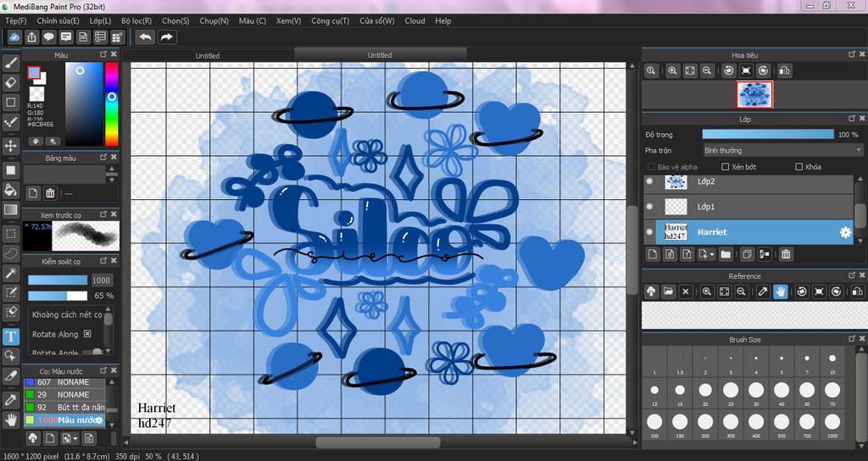Click the Undo arrow in top toolbar
Viewport: 868px width, 461px height.
click(x=146, y=37)
